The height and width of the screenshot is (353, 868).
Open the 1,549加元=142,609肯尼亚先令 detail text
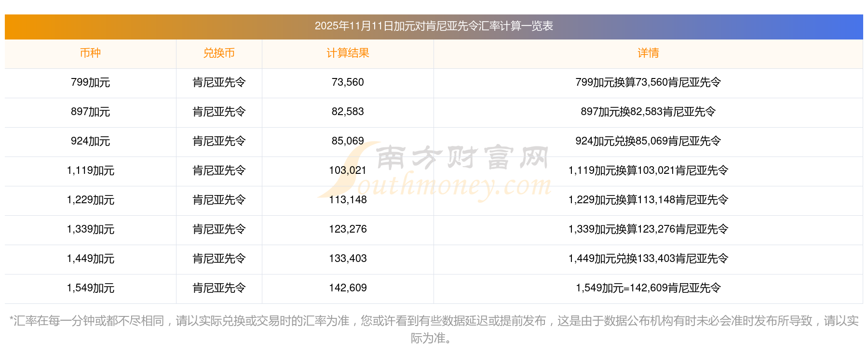tap(648, 288)
